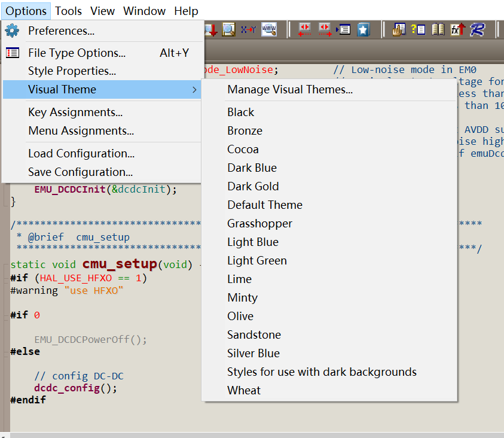Open the Tools menu

tap(68, 11)
